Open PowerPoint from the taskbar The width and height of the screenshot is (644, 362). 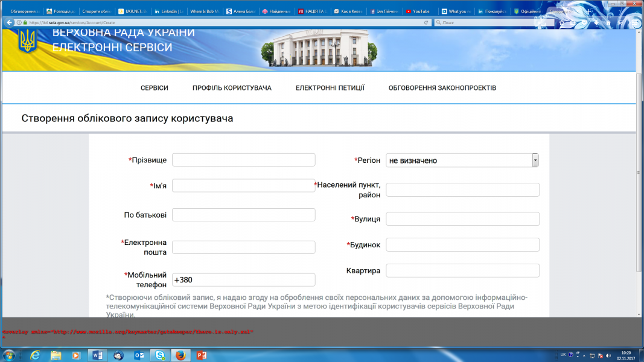(201, 355)
